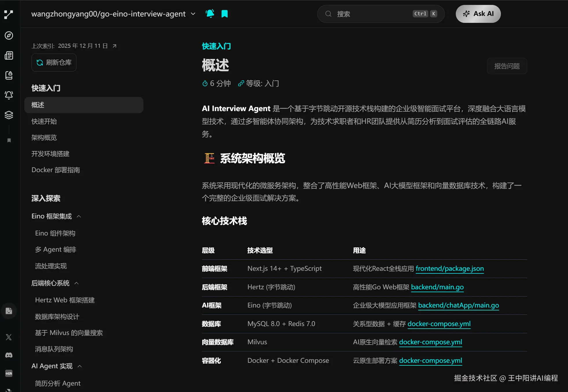
Task: Click the compass explore icon in sidebar
Action: click(x=9, y=36)
